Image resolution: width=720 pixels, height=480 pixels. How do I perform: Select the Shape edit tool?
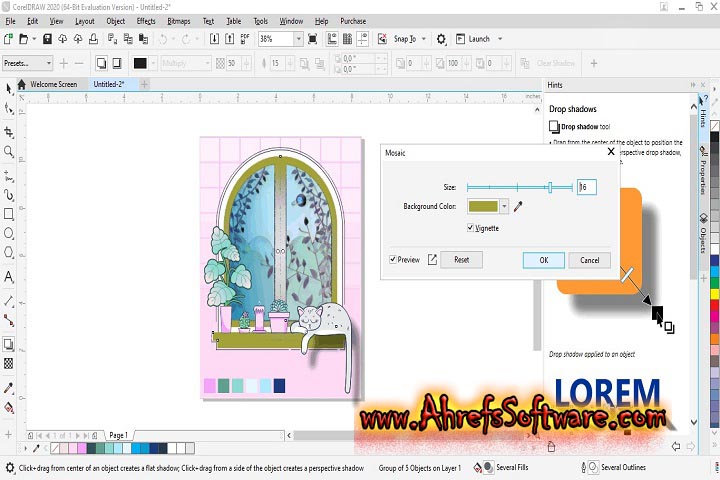coord(8,109)
